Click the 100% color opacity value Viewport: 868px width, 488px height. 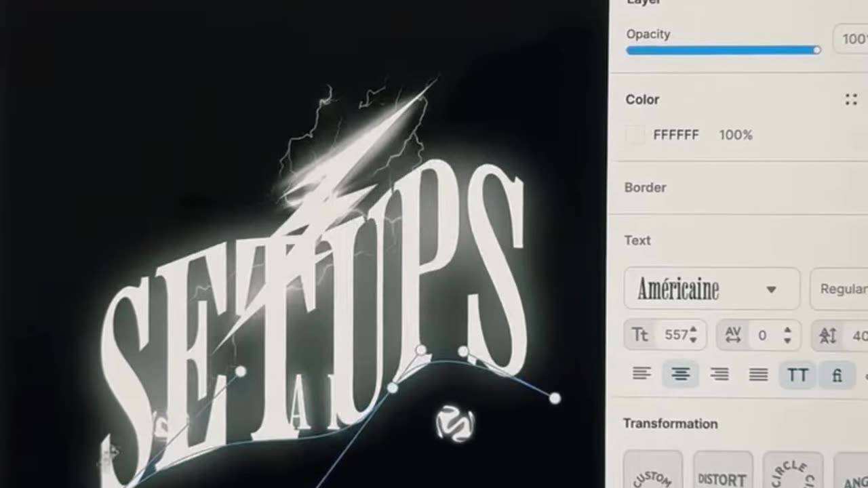pyautogui.click(x=736, y=135)
